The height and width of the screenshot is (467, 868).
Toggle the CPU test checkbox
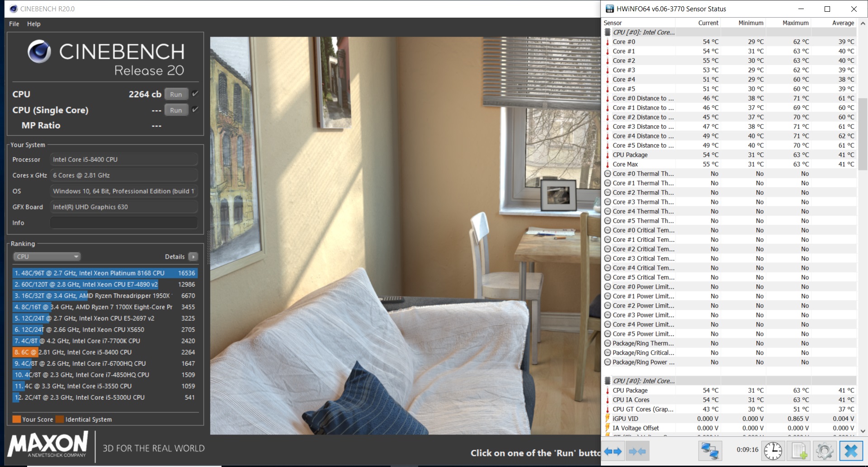click(x=195, y=94)
